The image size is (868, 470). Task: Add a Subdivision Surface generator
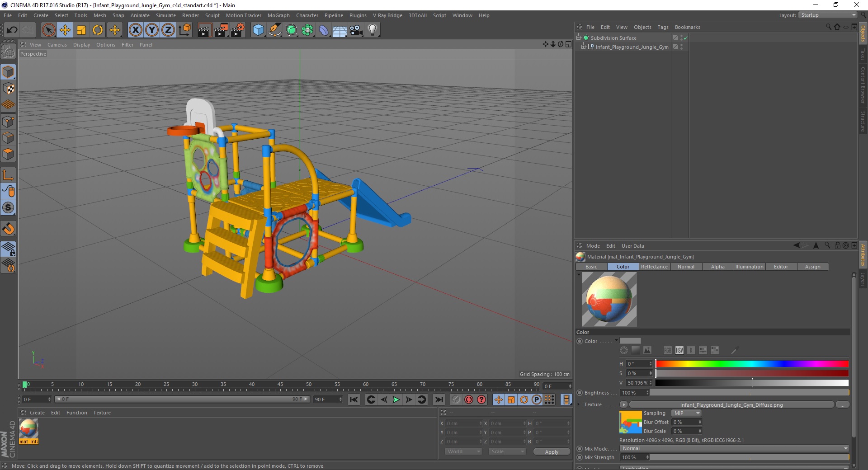(292, 30)
